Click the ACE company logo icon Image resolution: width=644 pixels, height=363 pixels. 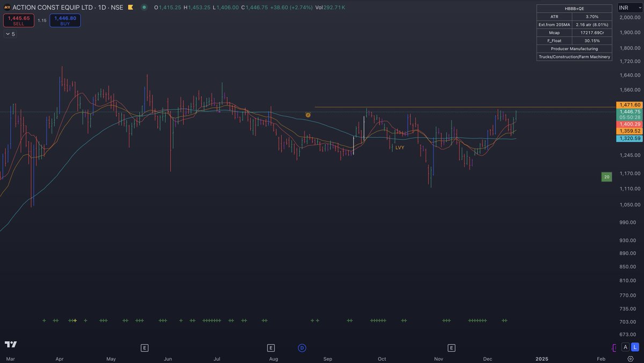click(x=7, y=8)
